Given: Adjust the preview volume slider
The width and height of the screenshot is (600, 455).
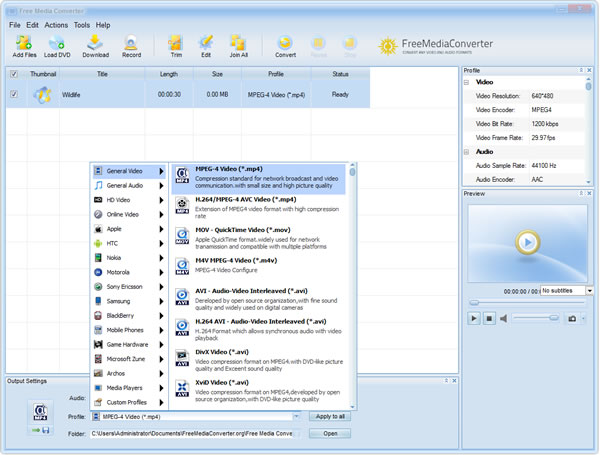Looking at the screenshot, I should click(535, 318).
